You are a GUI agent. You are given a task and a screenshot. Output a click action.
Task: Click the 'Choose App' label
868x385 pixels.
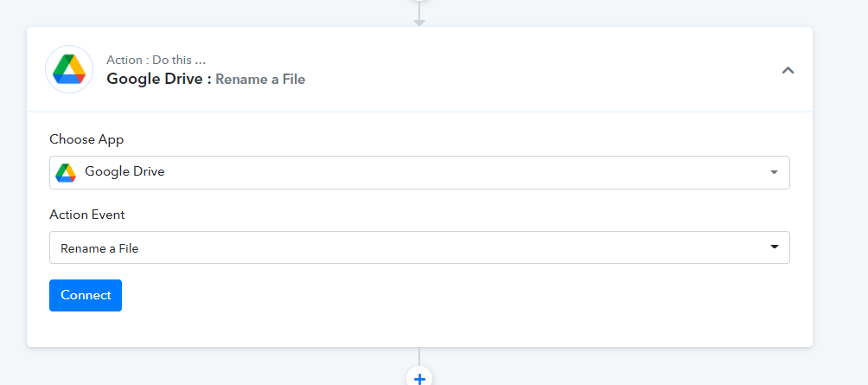[86, 139]
